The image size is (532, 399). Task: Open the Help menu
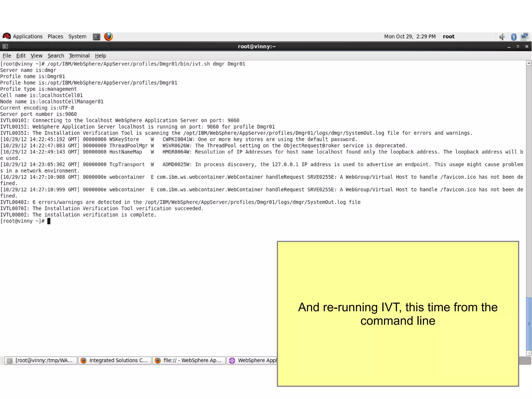(101, 56)
